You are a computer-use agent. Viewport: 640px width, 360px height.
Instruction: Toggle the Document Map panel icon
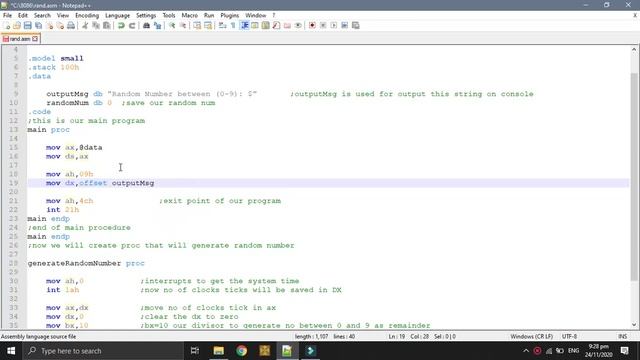(266, 26)
